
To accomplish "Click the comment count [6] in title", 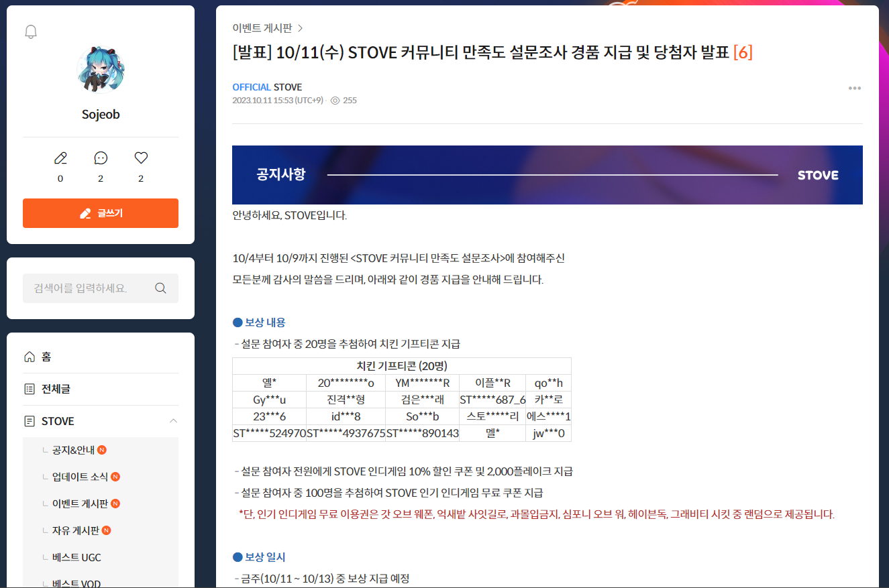I will 743,52.
